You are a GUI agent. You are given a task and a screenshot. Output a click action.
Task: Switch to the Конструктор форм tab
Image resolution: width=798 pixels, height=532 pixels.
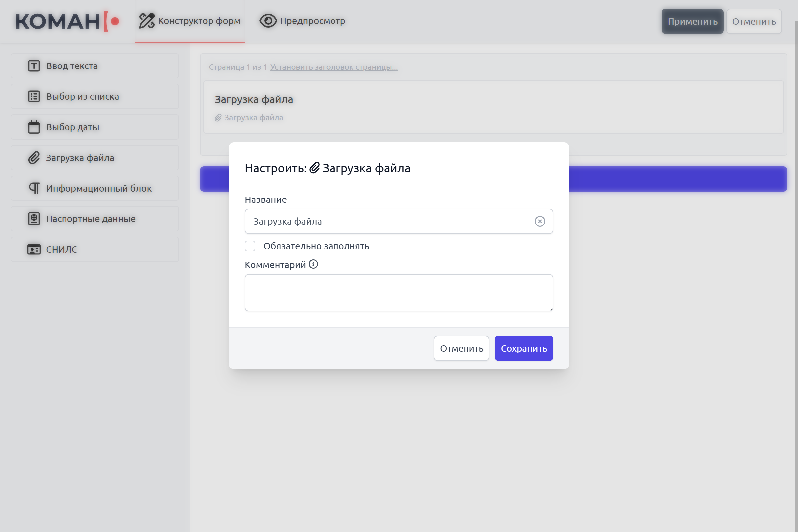coord(190,21)
